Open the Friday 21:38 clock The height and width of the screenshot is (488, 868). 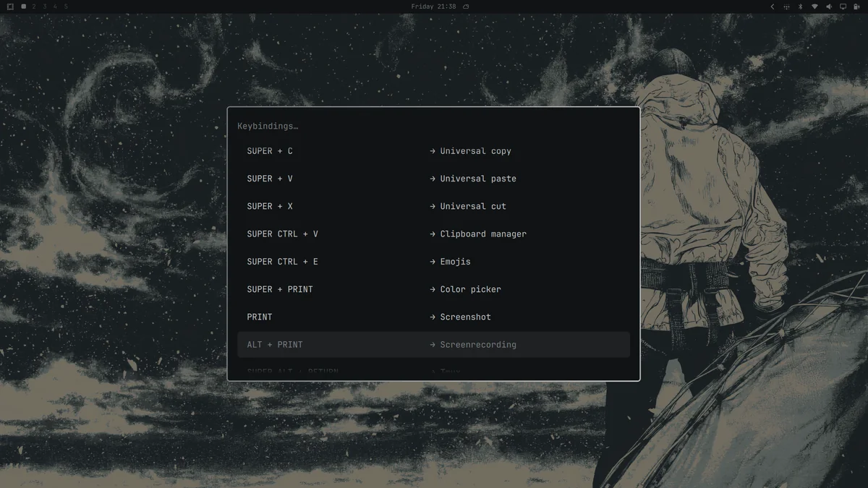click(x=433, y=7)
